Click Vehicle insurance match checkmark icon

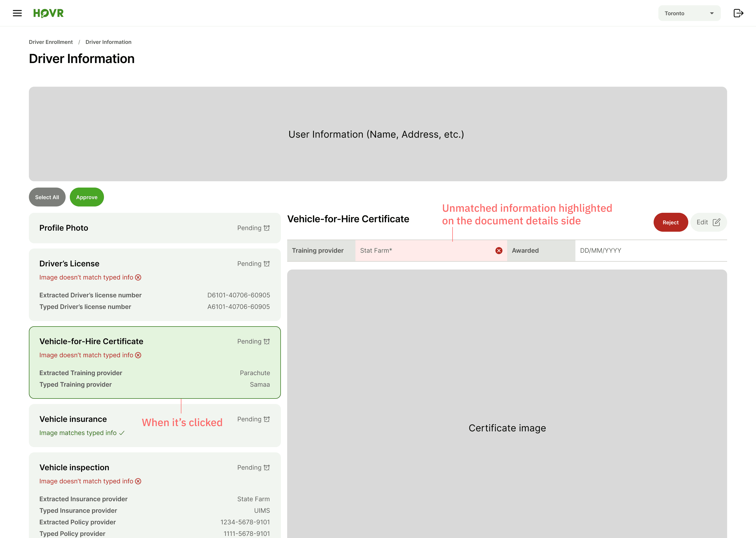click(x=122, y=433)
